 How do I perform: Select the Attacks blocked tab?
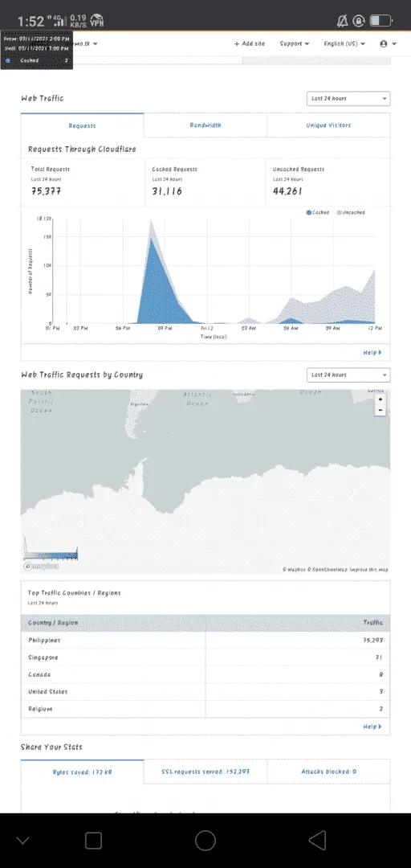click(x=328, y=772)
